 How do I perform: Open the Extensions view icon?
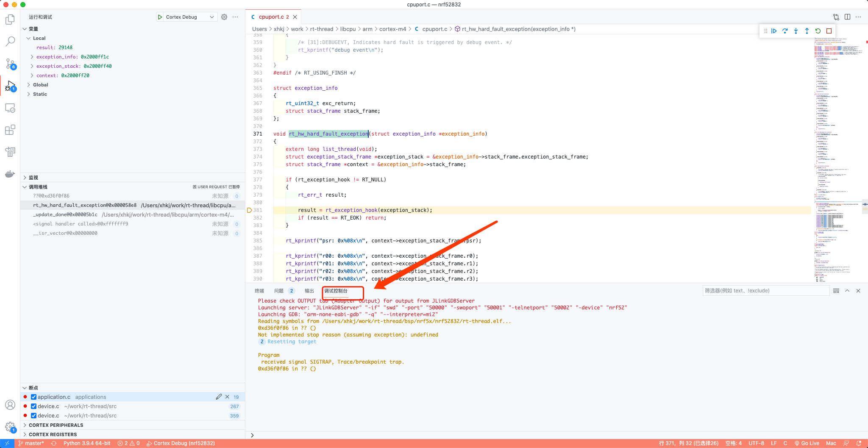pyautogui.click(x=10, y=130)
